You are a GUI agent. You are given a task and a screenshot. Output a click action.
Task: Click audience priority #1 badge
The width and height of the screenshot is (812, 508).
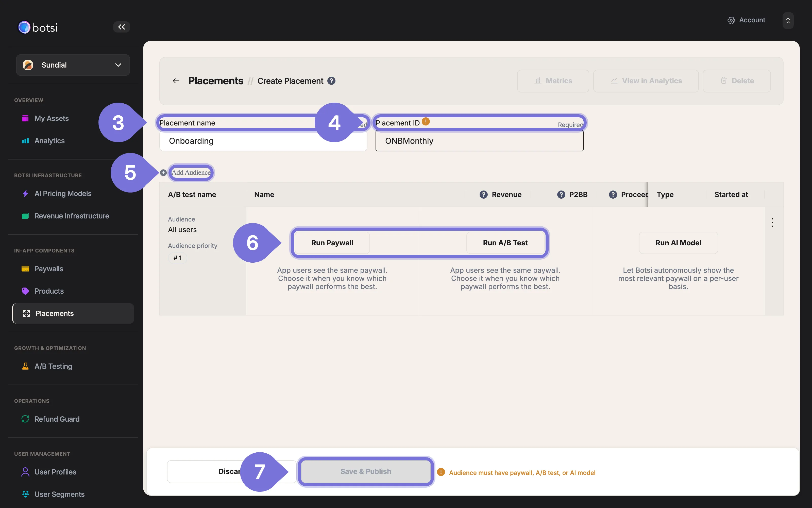[x=178, y=258]
